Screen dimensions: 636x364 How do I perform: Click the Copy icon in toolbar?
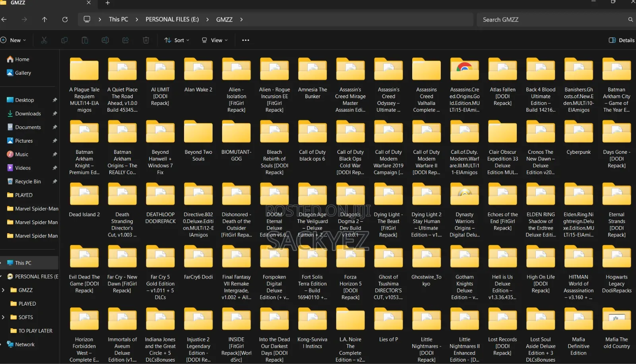point(64,40)
